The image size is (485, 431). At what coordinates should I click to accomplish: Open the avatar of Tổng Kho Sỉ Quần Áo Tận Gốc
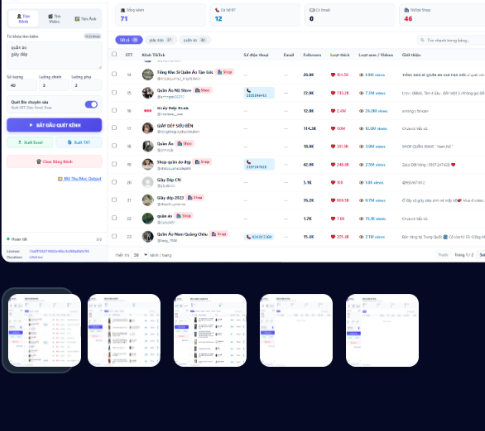point(148,74)
